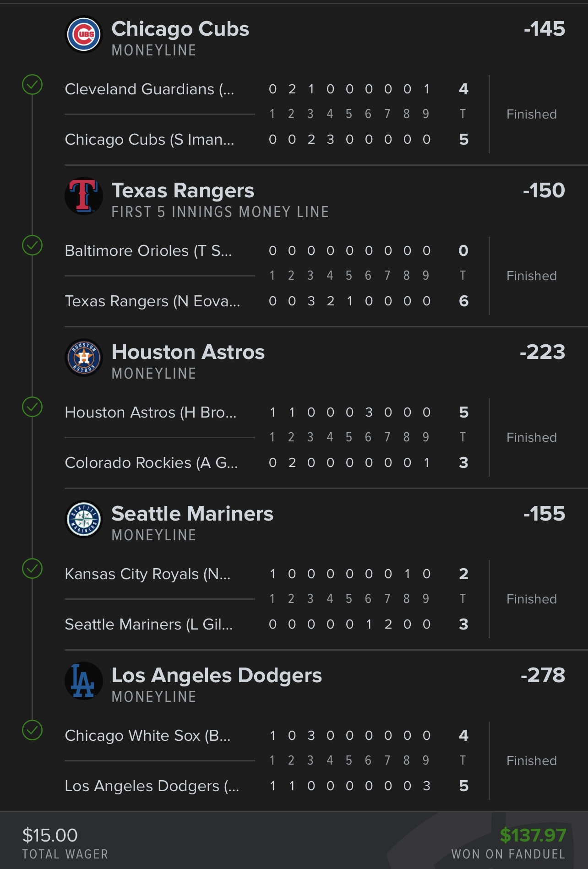
Task: Select the Houston Astros moneyline title
Action: [x=188, y=353]
